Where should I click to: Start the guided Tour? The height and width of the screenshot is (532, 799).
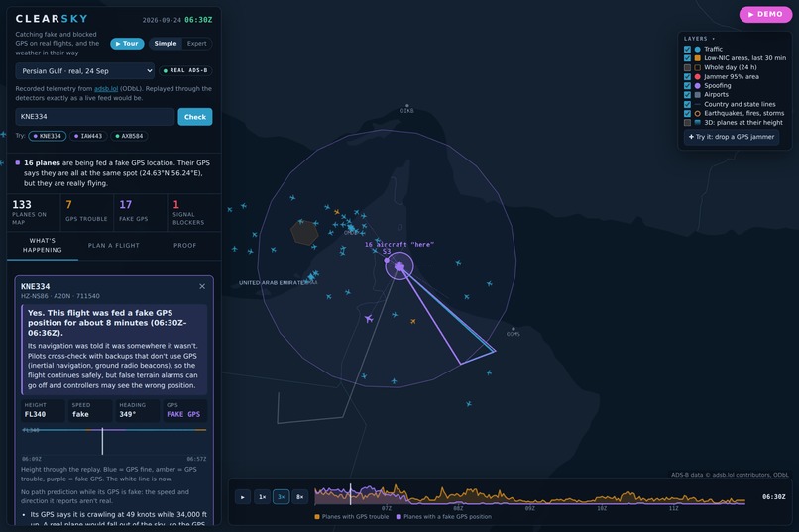coord(127,44)
